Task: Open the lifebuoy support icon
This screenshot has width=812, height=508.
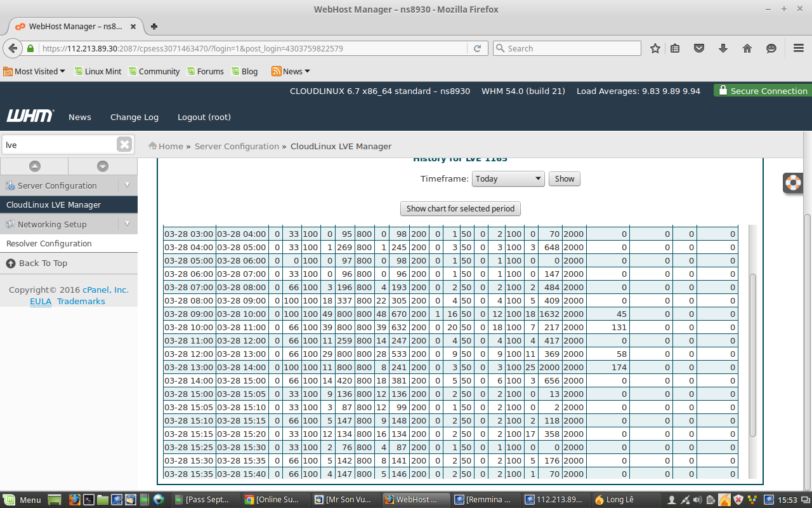Action: (x=793, y=183)
